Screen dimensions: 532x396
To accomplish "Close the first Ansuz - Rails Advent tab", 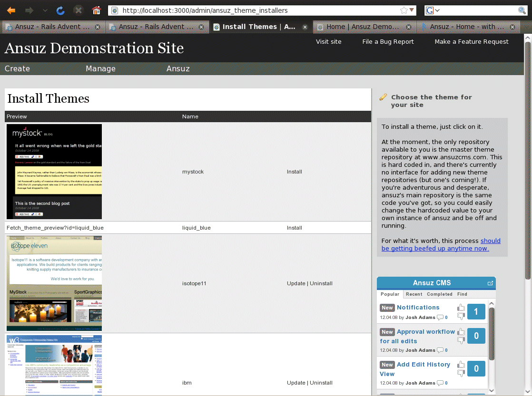I will click(x=98, y=27).
